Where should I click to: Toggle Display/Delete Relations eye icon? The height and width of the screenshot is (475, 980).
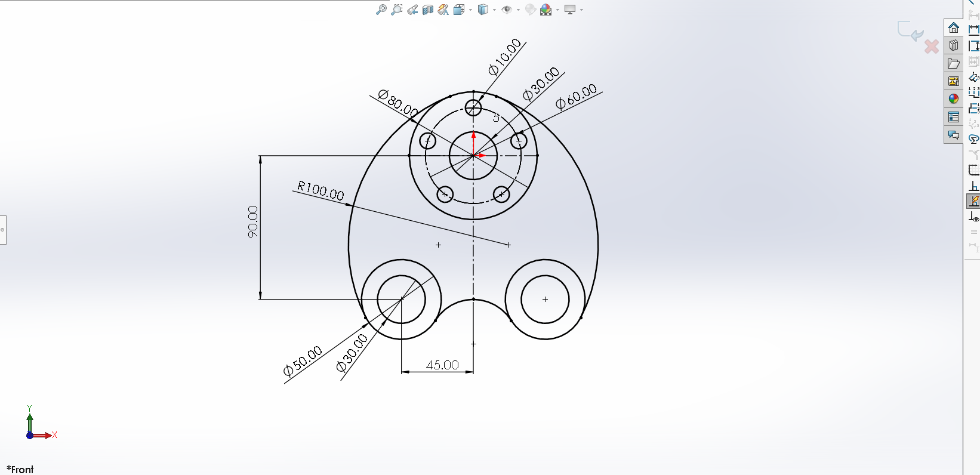pyautogui.click(x=973, y=217)
